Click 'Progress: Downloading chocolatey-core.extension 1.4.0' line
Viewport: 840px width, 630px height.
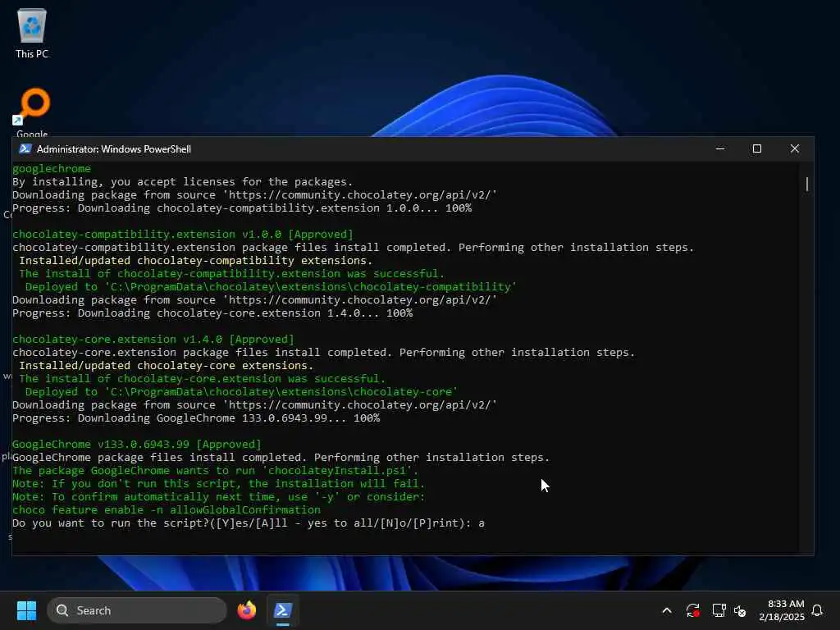212,313
